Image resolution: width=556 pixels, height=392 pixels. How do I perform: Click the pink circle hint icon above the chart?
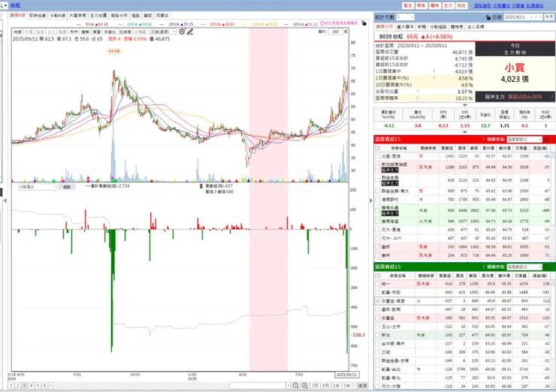[x=322, y=23]
